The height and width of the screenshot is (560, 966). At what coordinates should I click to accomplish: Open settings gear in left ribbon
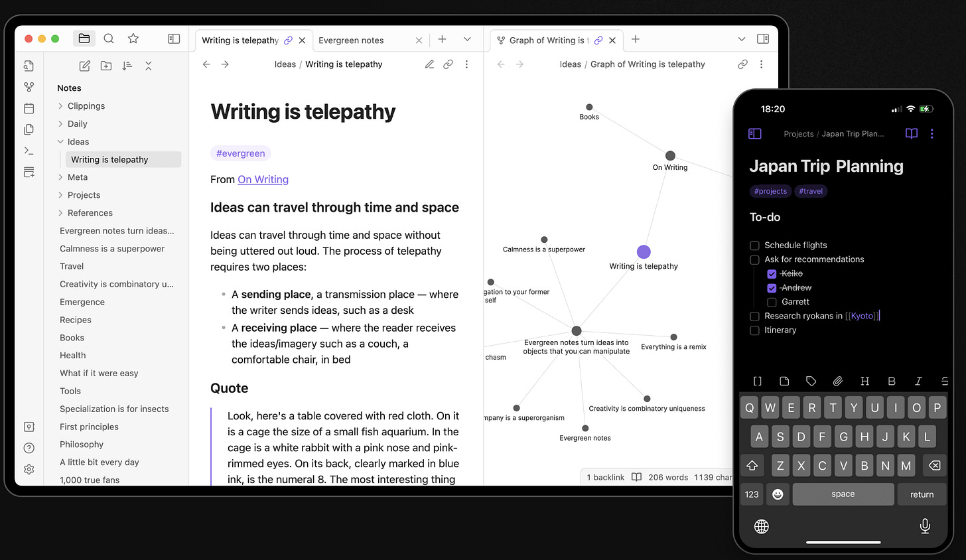click(29, 469)
